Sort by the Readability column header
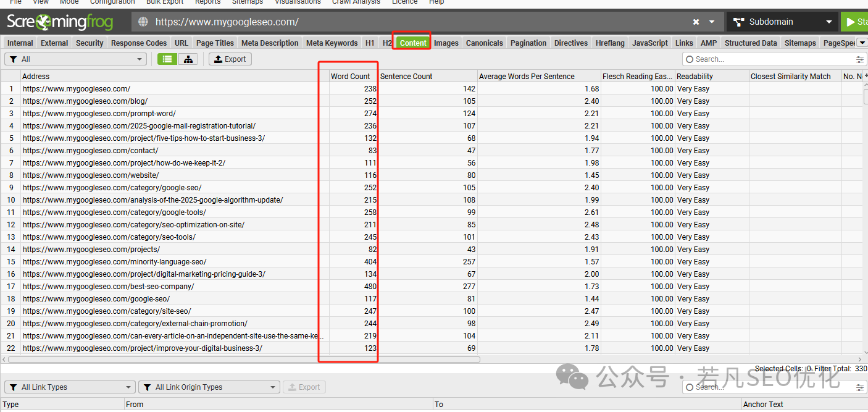The height and width of the screenshot is (412, 868). tap(712, 77)
